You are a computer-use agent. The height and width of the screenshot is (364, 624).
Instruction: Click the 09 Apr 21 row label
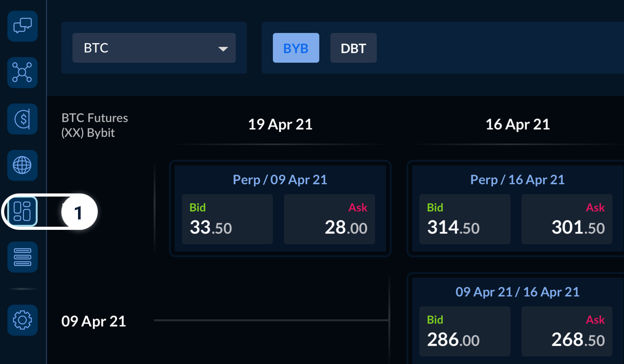94,321
